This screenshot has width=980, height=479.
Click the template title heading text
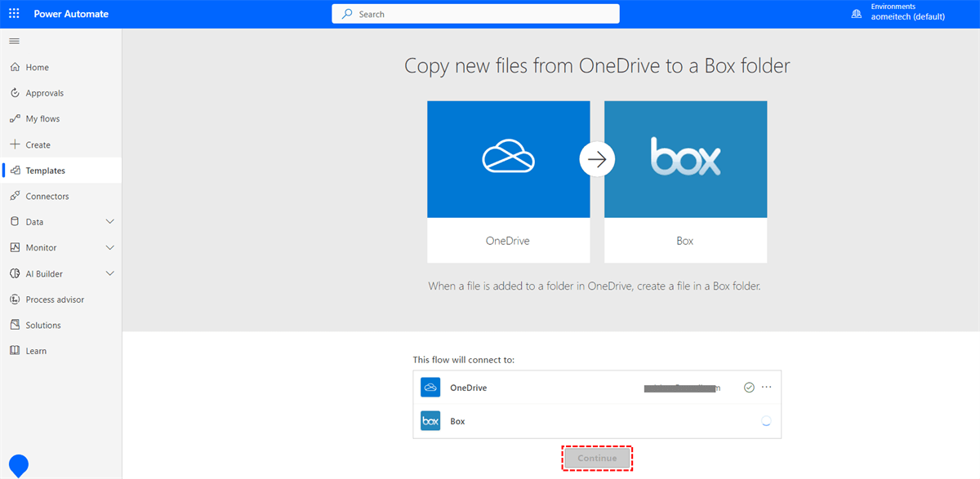click(597, 66)
